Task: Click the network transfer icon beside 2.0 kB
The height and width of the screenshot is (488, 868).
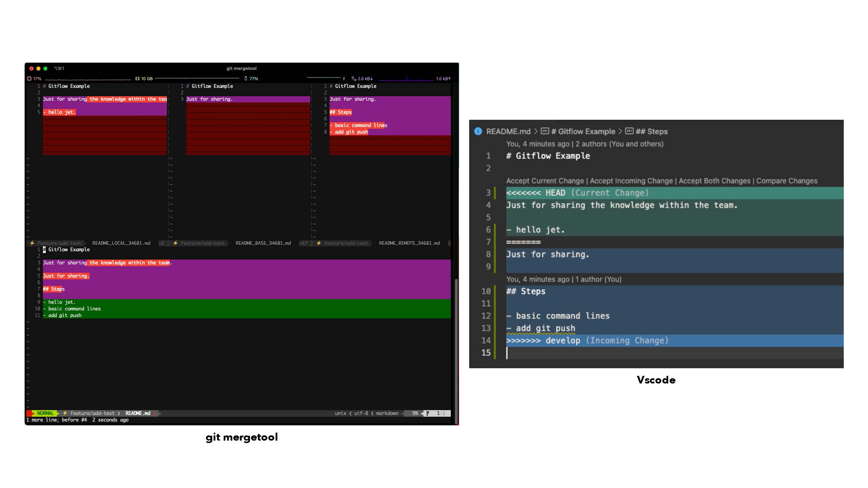Action: click(354, 79)
